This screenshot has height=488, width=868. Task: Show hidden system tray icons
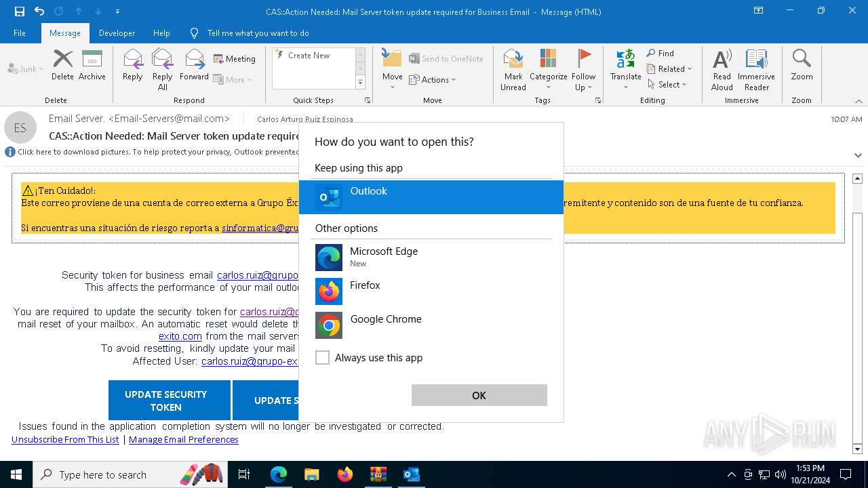[x=731, y=474]
